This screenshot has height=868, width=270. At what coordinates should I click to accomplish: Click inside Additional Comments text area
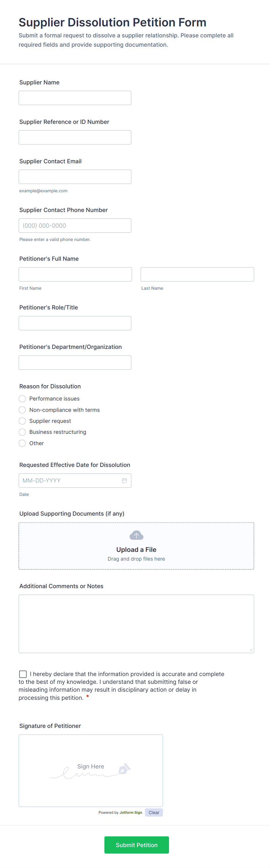136,624
